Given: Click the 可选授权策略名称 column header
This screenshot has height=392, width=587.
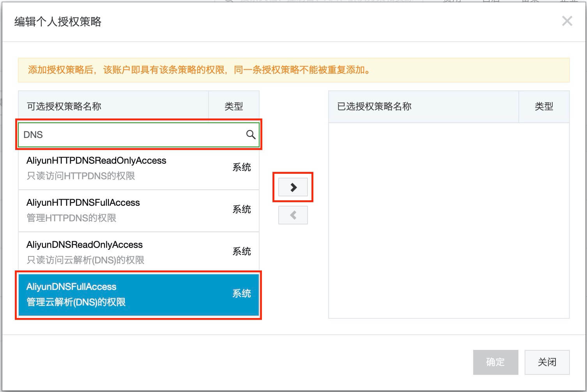Looking at the screenshot, I should (x=113, y=106).
